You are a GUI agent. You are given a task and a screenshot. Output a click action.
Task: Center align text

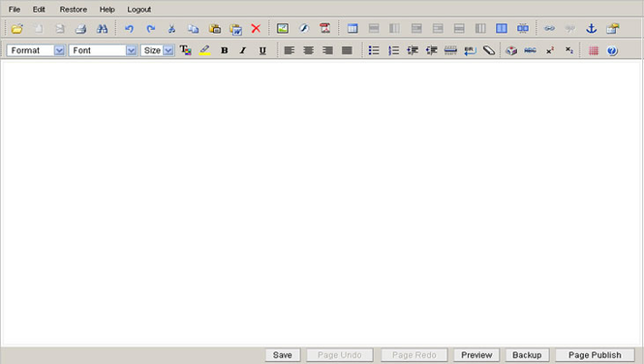point(309,50)
